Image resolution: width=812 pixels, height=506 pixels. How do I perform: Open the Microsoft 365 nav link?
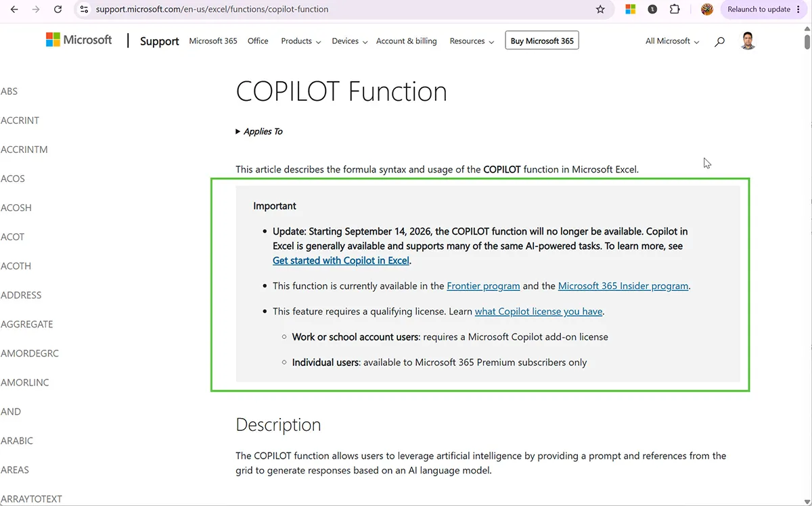pos(213,41)
